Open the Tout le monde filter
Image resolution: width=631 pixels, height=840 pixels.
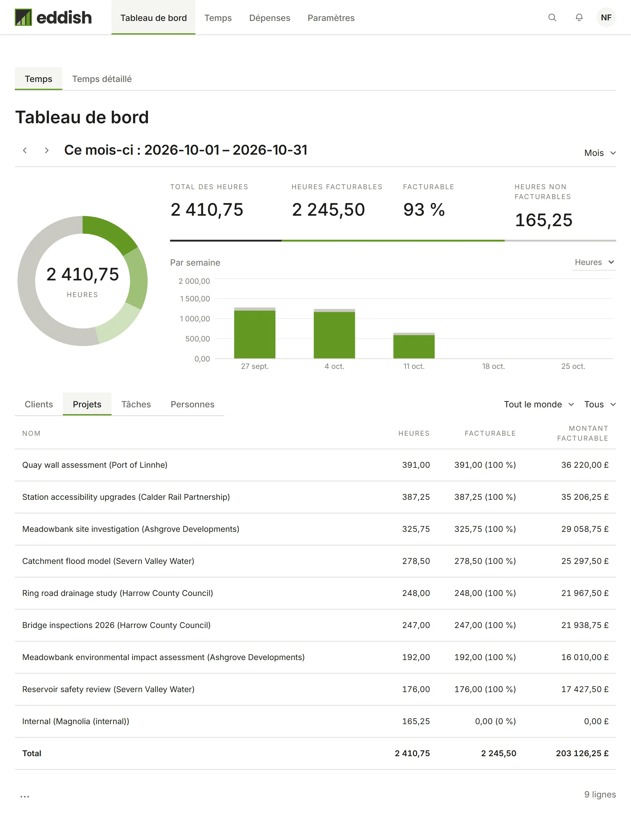tap(539, 404)
